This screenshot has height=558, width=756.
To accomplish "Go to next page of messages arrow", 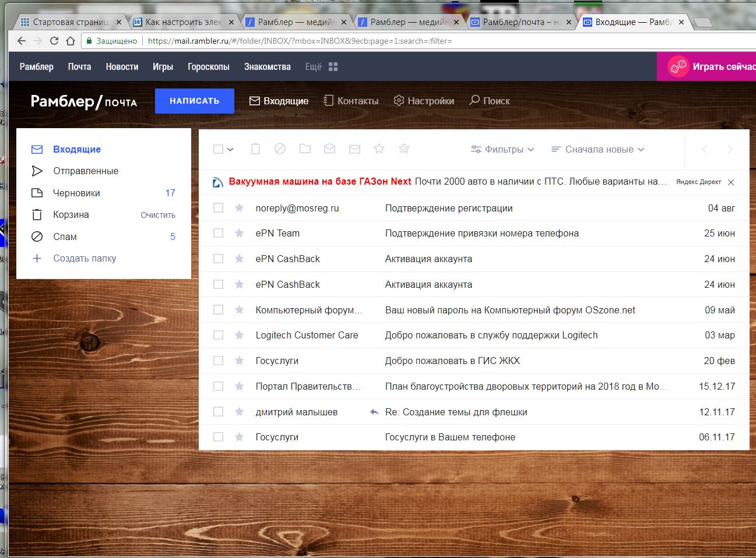I will (730, 150).
